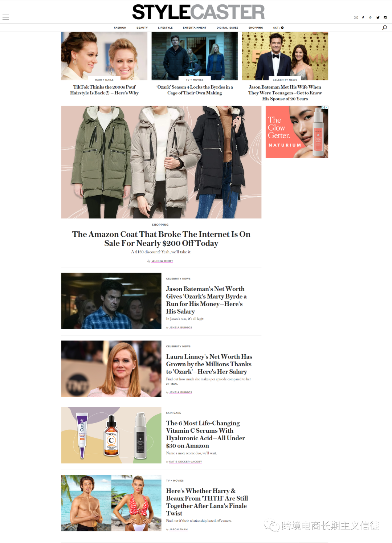The height and width of the screenshot is (543, 392).
Task: Open the SCTV video section
Action: tap(278, 28)
